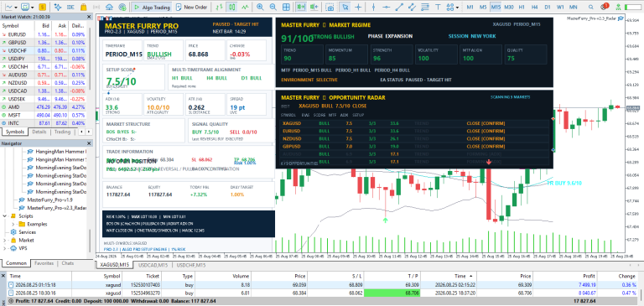Viewport: 644px width, 306px height.
Task: Select M1 timeframe
Action: coord(470,7)
